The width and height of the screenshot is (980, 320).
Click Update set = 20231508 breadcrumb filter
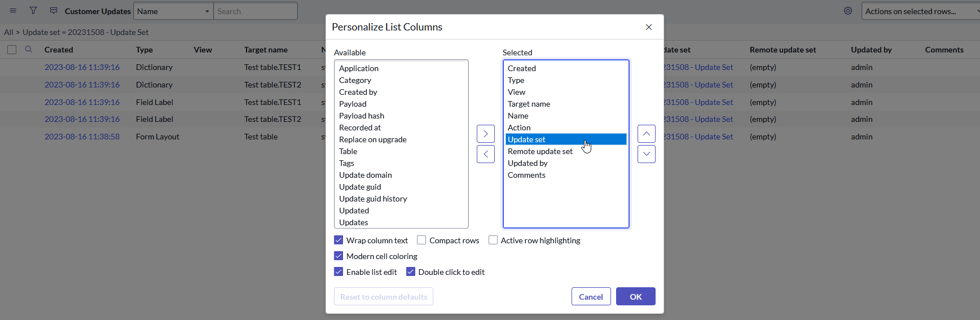(x=86, y=32)
